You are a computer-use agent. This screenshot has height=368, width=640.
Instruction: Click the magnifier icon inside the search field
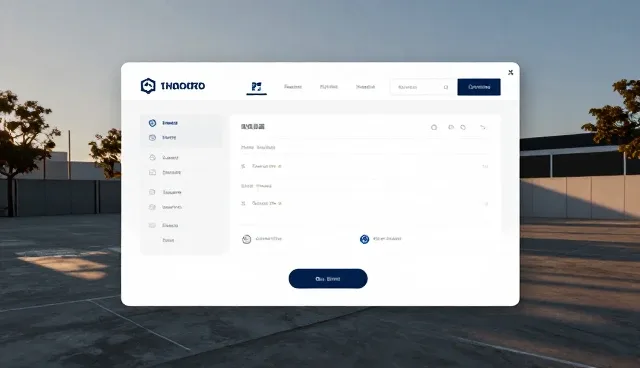pyautogui.click(x=446, y=87)
